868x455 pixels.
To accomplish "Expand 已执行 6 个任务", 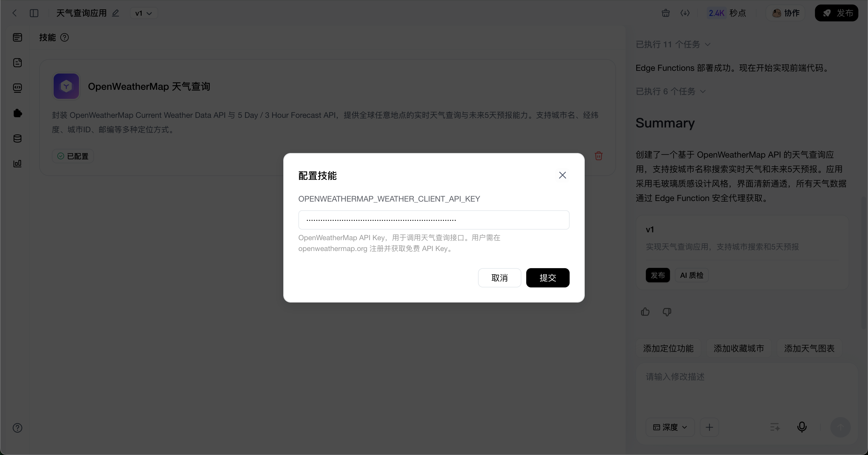I will coord(671,91).
